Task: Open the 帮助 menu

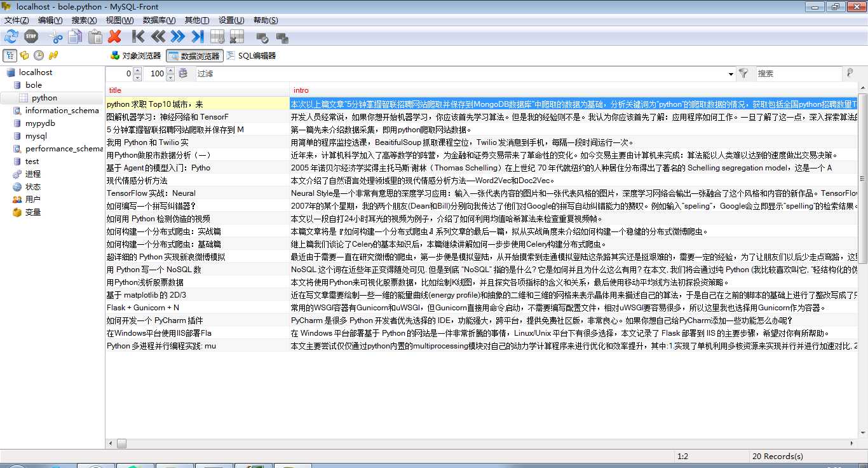Action: (266, 20)
